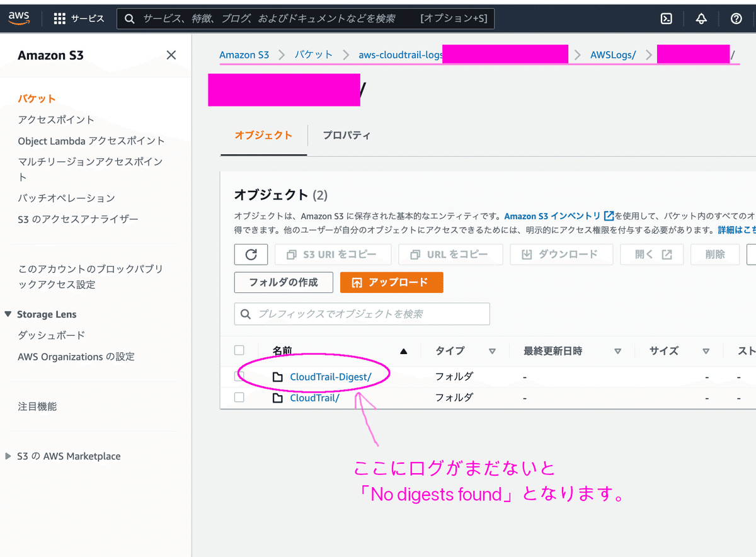
Task: Open S3 のアクセスアナライザー
Action: click(x=78, y=219)
